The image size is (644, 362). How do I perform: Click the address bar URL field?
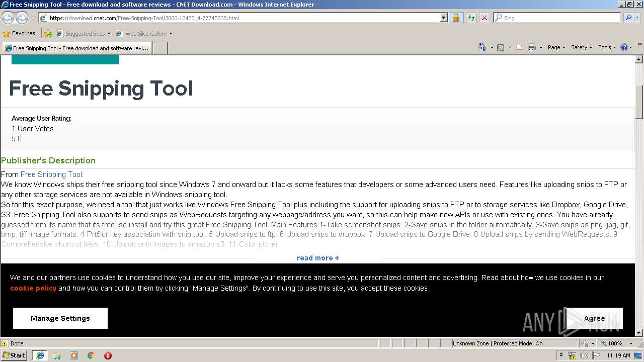coord(239,18)
